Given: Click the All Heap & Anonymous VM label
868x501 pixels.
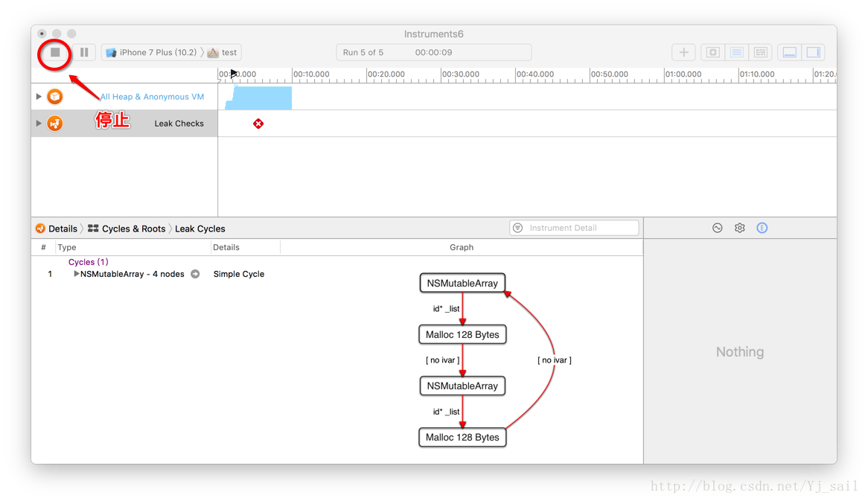Looking at the screenshot, I should pyautogui.click(x=152, y=96).
